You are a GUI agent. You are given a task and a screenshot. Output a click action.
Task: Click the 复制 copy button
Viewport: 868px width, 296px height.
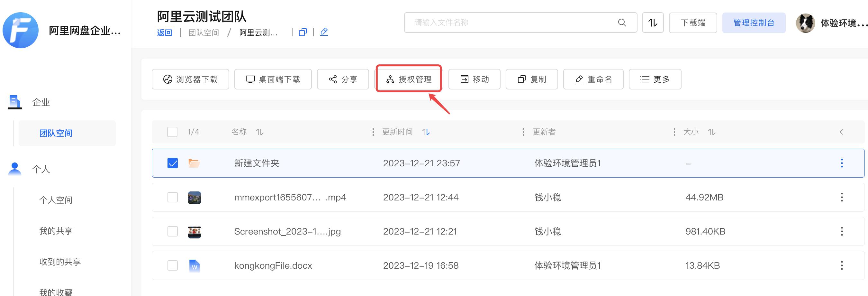[532, 79]
